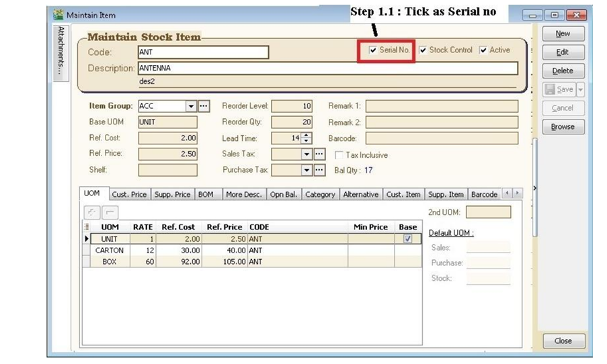This screenshot has width=607, height=364.
Task: Open the Save button dropdown arrow
Action: (580, 89)
